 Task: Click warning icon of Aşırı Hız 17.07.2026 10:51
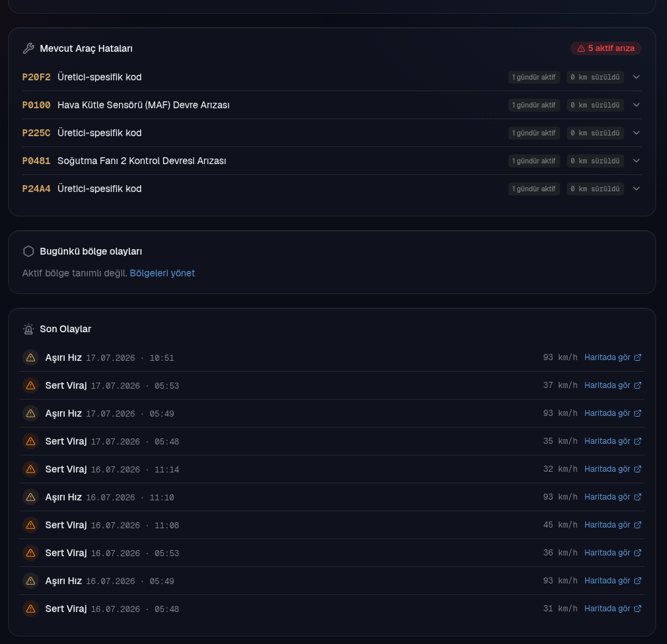(x=31, y=357)
